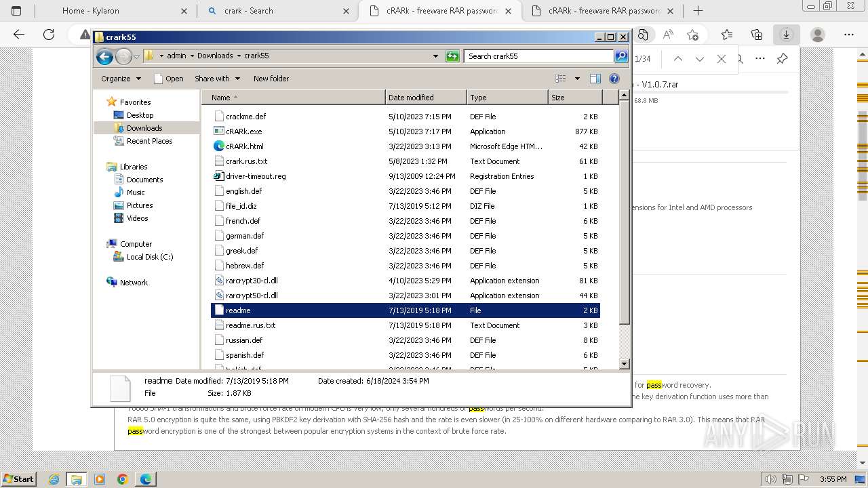Sort by Date modified column
This screenshot has width=868, height=488.
pyautogui.click(x=426, y=98)
